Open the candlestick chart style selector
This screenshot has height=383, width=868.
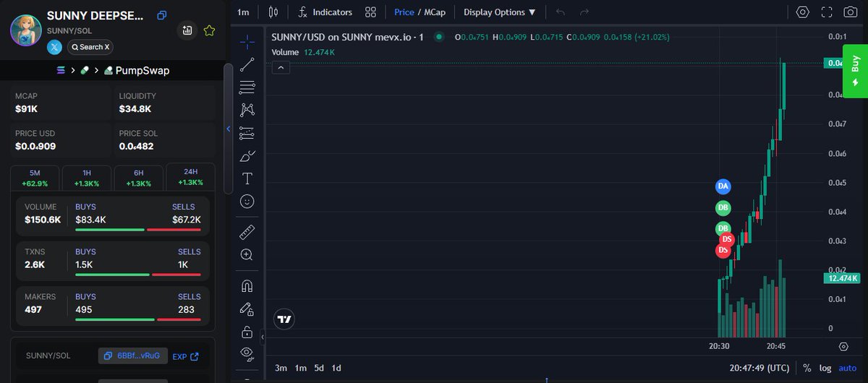coord(273,12)
